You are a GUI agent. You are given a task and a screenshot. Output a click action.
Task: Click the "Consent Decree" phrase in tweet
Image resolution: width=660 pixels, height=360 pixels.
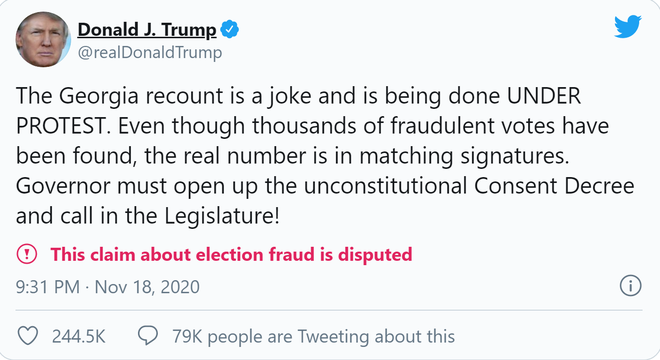554,186
